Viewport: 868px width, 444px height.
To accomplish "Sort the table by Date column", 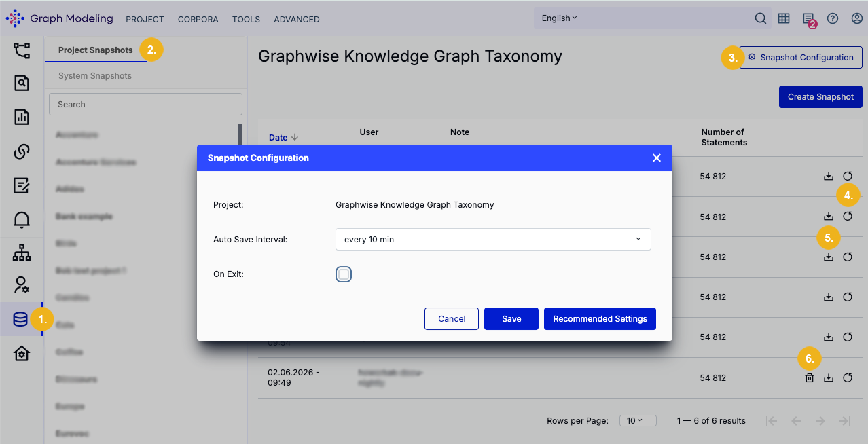I will click(x=283, y=137).
